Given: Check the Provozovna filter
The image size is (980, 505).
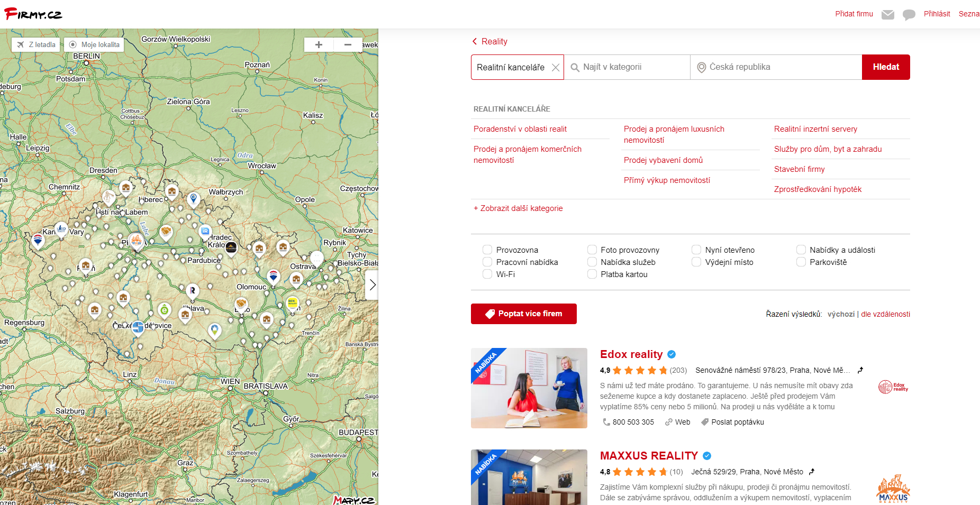Looking at the screenshot, I should (487, 250).
